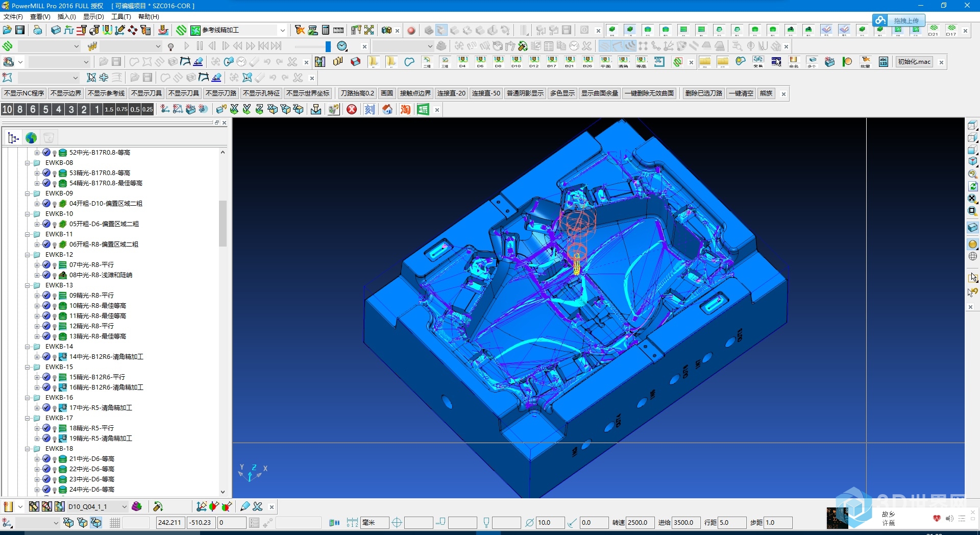Click the 进给 feed rate field 3500.0

click(686, 522)
